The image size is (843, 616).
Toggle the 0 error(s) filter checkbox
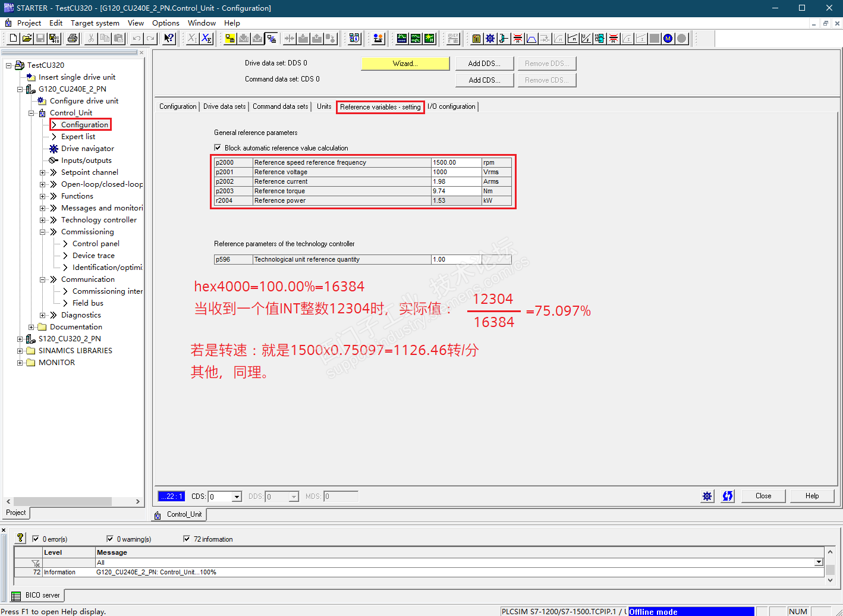click(36, 539)
